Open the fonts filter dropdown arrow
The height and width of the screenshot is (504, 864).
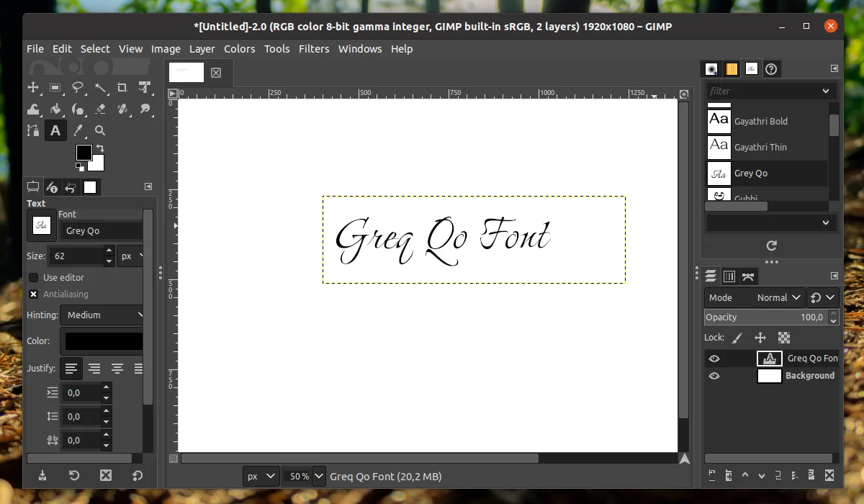[826, 91]
